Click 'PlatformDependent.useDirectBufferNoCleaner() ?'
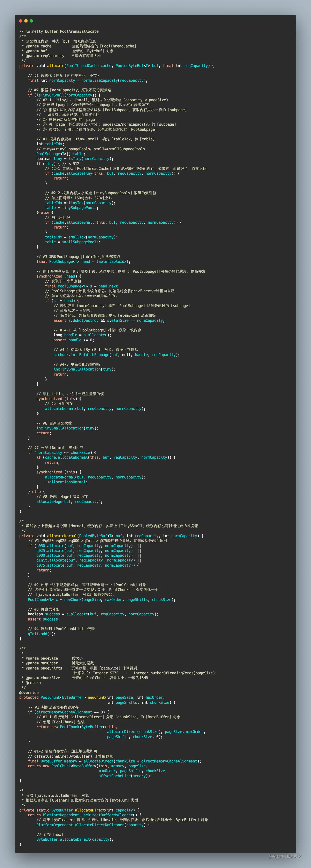The height and width of the screenshot is (868, 311). click(92, 815)
